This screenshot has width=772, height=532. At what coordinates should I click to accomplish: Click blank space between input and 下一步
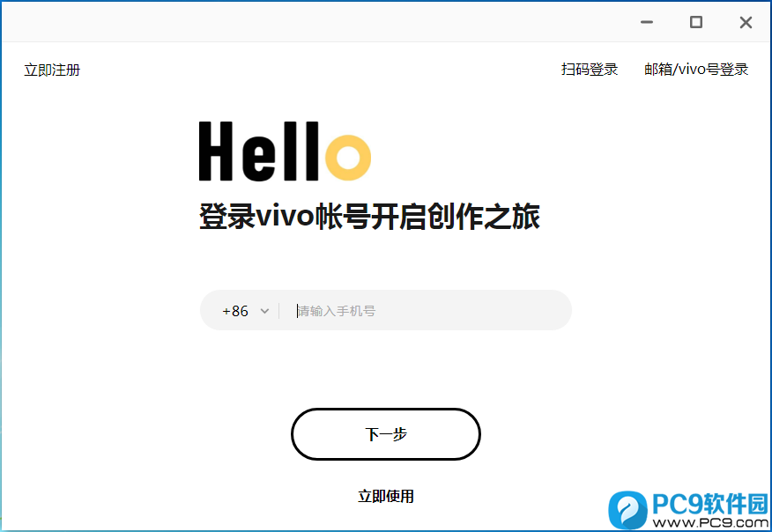[x=385, y=369]
